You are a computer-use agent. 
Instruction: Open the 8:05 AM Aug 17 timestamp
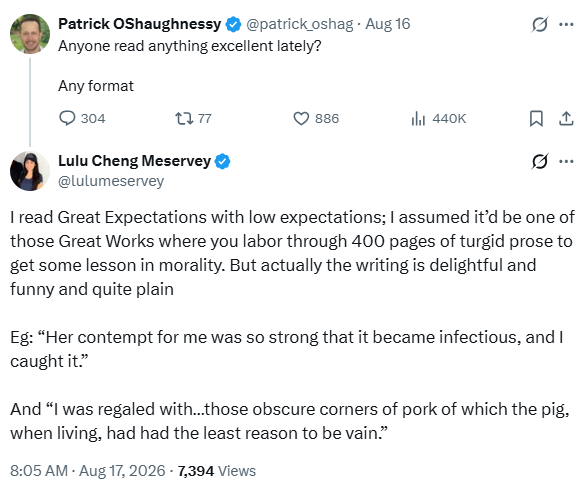tap(88, 471)
